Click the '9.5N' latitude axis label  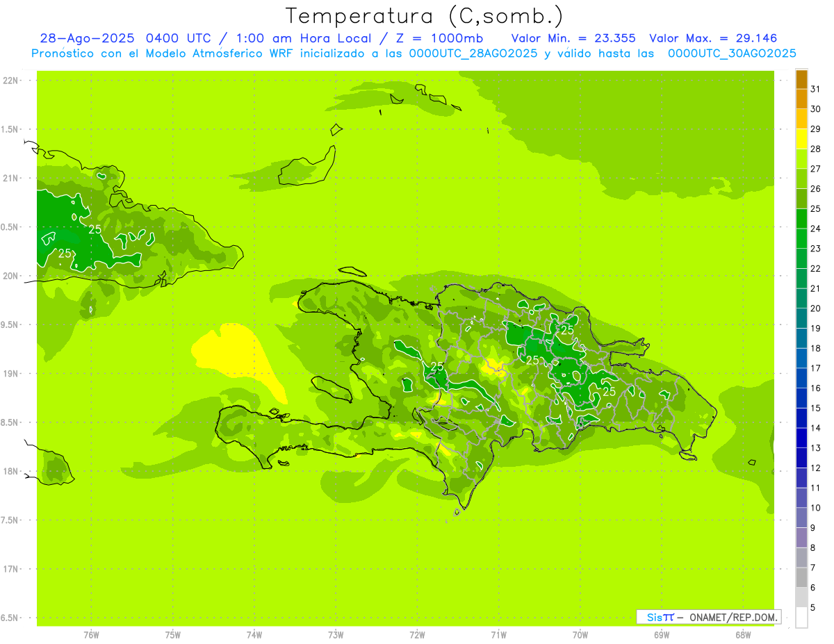pos(10,324)
